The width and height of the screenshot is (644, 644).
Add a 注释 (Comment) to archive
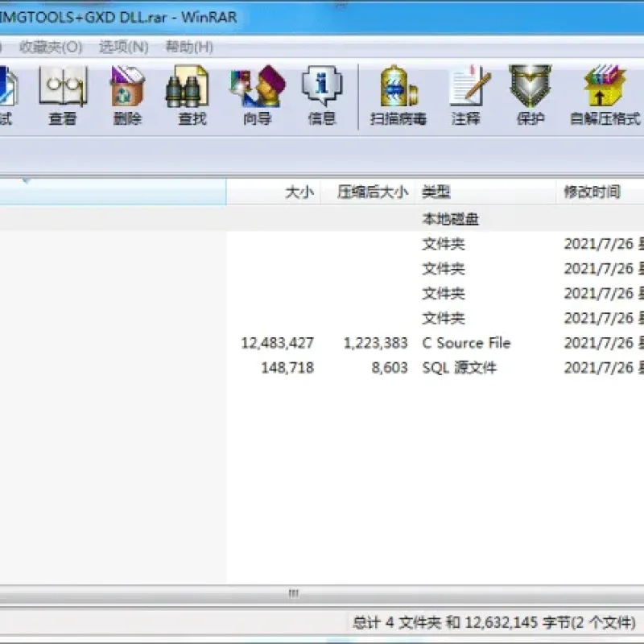pos(466,96)
